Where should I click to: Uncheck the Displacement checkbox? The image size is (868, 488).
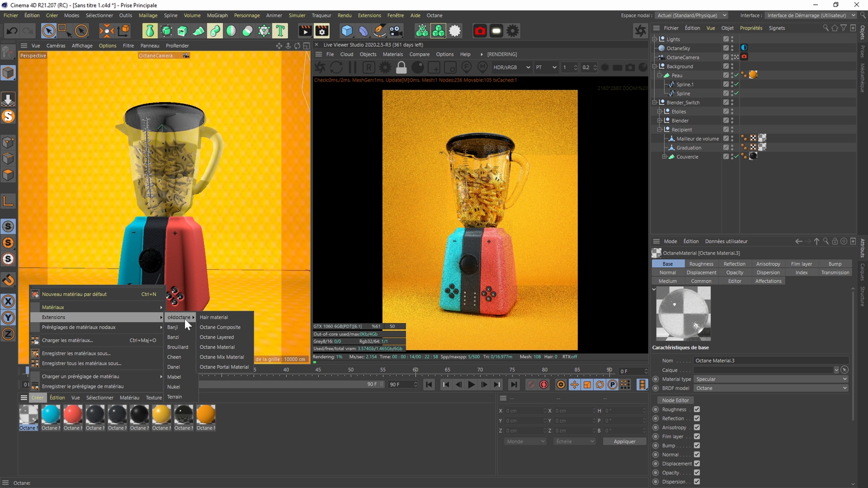coord(697,463)
